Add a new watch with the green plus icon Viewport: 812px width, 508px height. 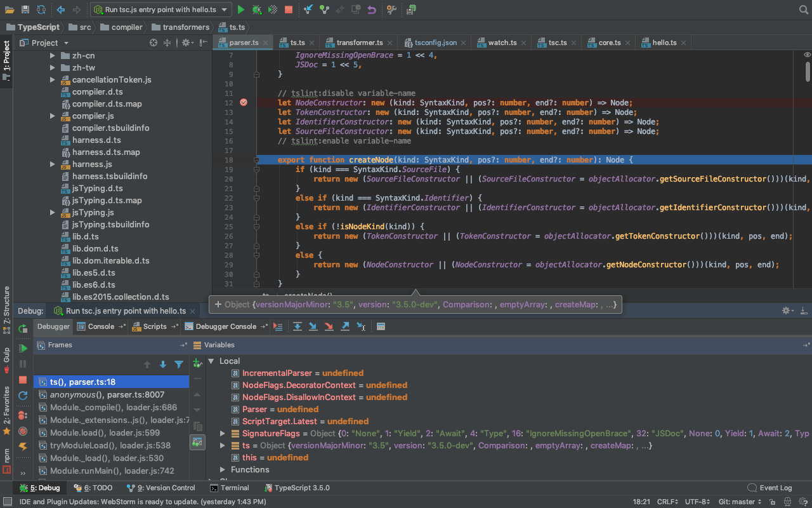pyautogui.click(x=197, y=363)
